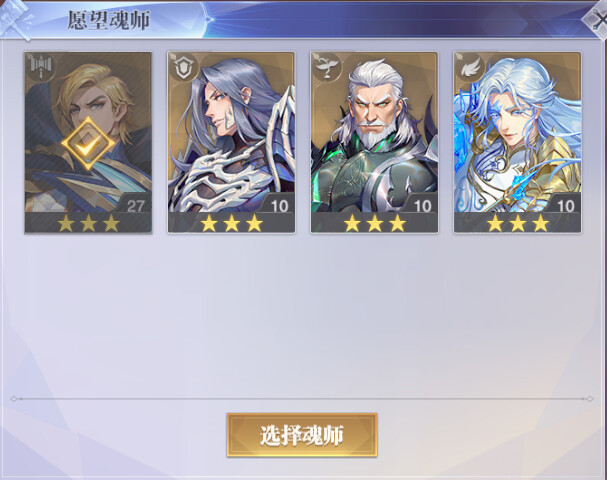Select the blue-haired golden-armor soul master card

click(x=517, y=142)
